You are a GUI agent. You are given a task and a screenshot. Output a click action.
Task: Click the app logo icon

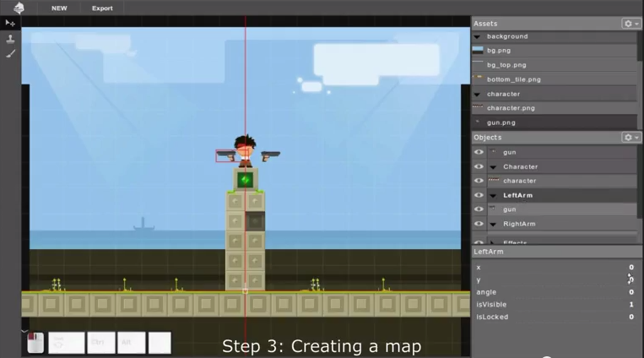[x=19, y=8]
